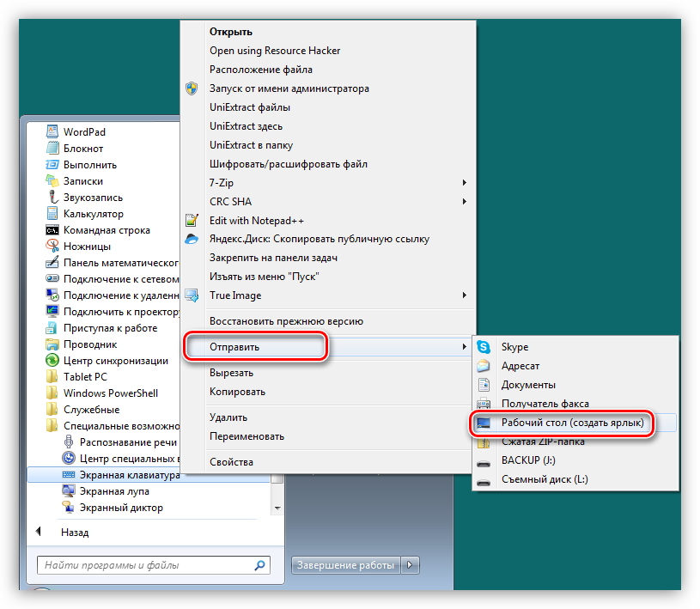The height and width of the screenshot is (609, 700).
Task: Click the Звукозапись microphone icon
Action: tap(52, 197)
